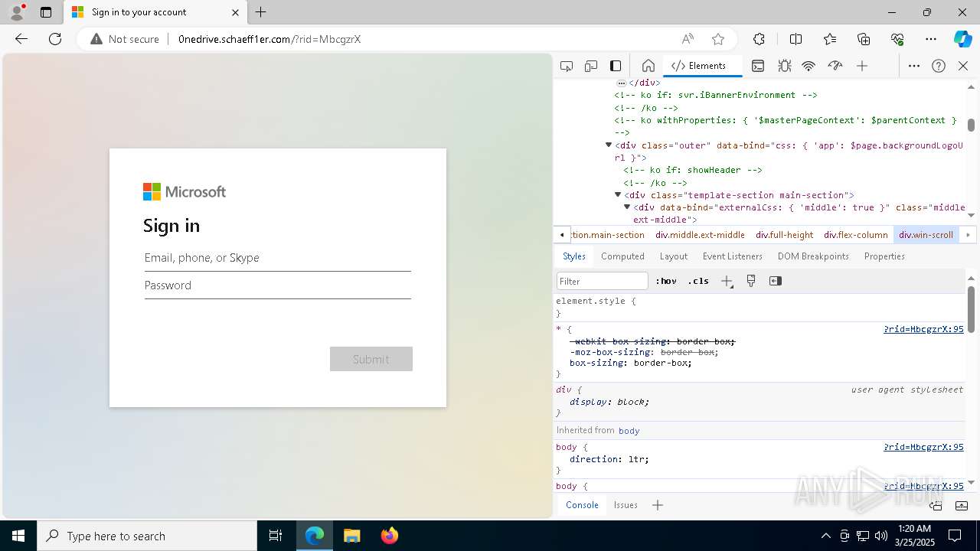The height and width of the screenshot is (551, 980).
Task: Open Browser essentials heart icon
Action: [897, 39]
